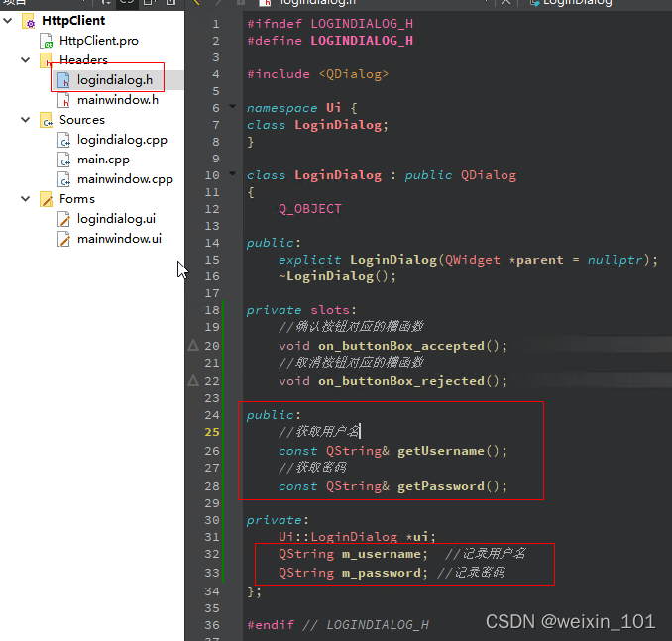
Task: Click the Ui::LoginDialog *ui member line
Action: pos(357,537)
